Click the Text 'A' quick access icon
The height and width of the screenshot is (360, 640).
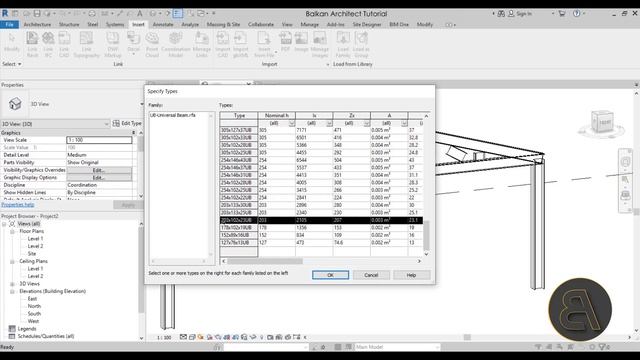[140, 13]
